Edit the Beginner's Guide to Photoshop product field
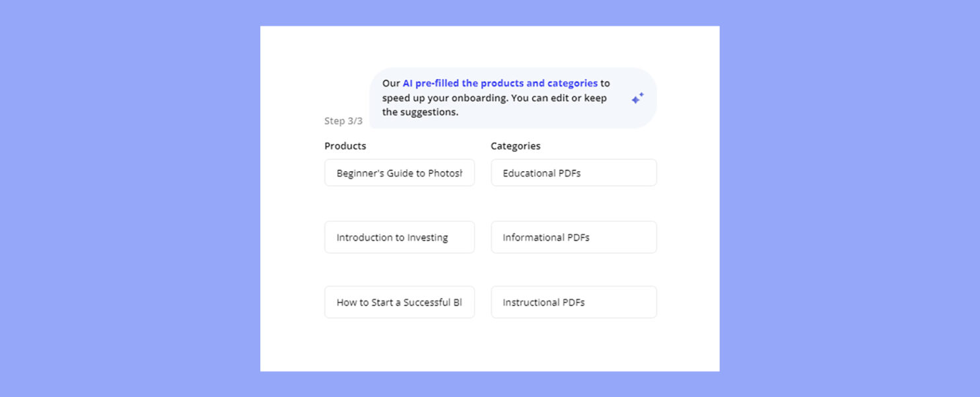The width and height of the screenshot is (980, 397). (400, 172)
